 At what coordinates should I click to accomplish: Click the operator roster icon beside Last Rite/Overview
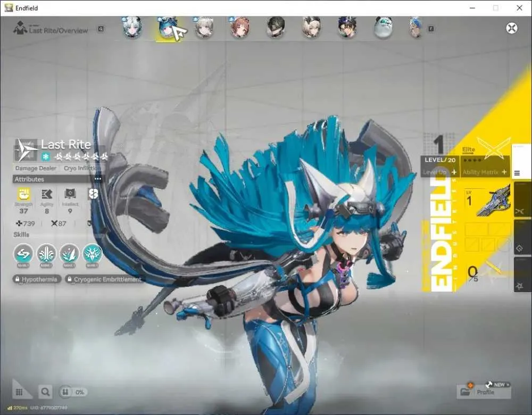click(20, 28)
